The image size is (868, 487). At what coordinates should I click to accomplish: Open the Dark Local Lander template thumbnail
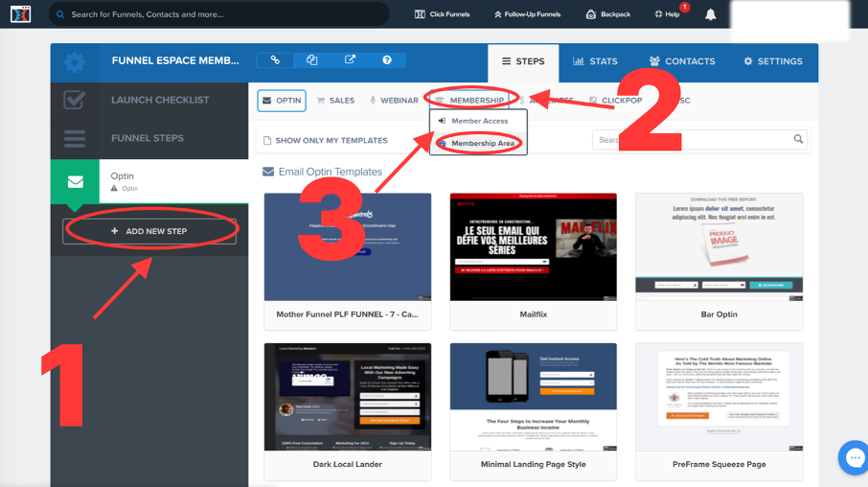(x=348, y=397)
